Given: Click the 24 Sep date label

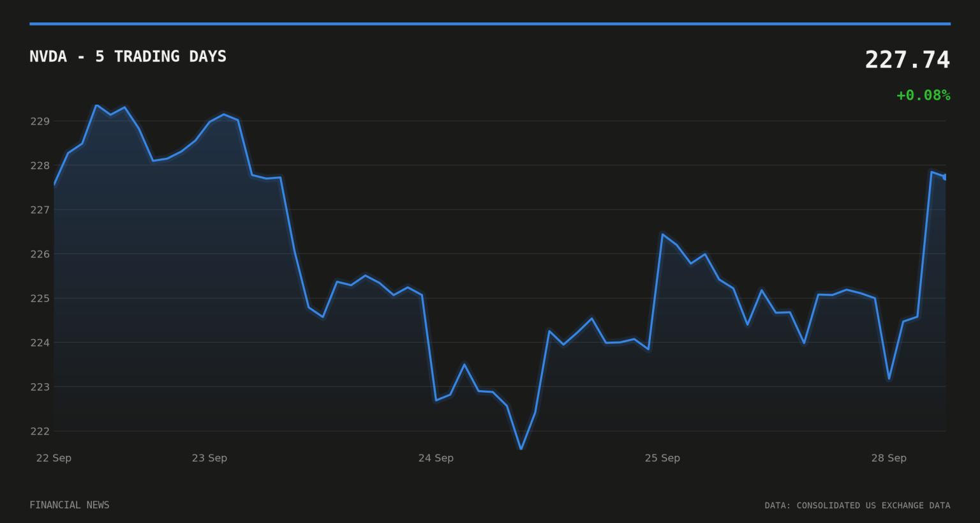Looking at the screenshot, I should pyautogui.click(x=436, y=458).
